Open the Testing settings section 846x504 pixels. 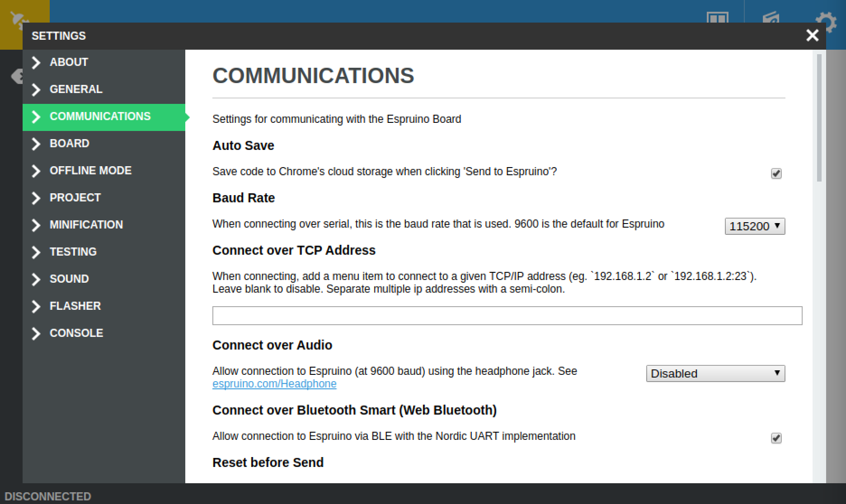(x=104, y=252)
